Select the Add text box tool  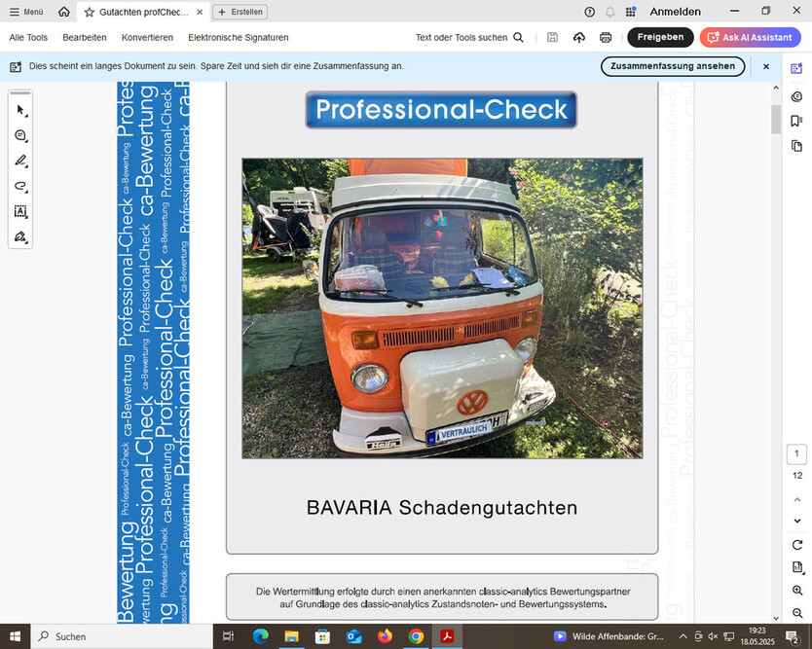point(20,211)
